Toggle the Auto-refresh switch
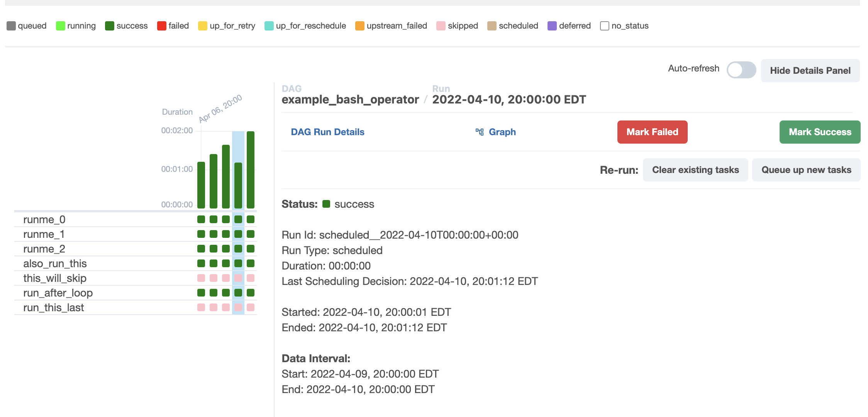Viewport: 868px width, 417px height. [741, 69]
